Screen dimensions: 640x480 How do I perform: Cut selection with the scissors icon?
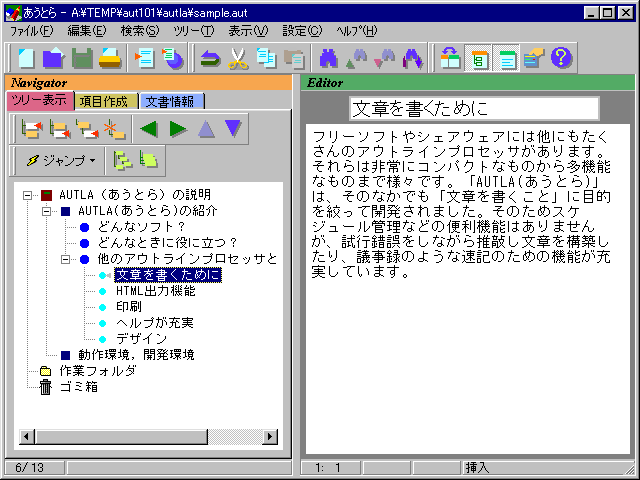click(238, 58)
